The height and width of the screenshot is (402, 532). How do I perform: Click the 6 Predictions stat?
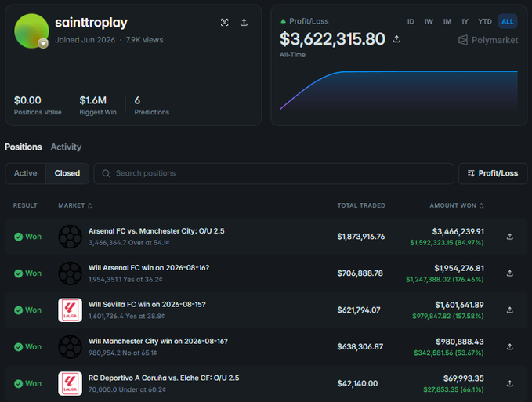click(152, 105)
